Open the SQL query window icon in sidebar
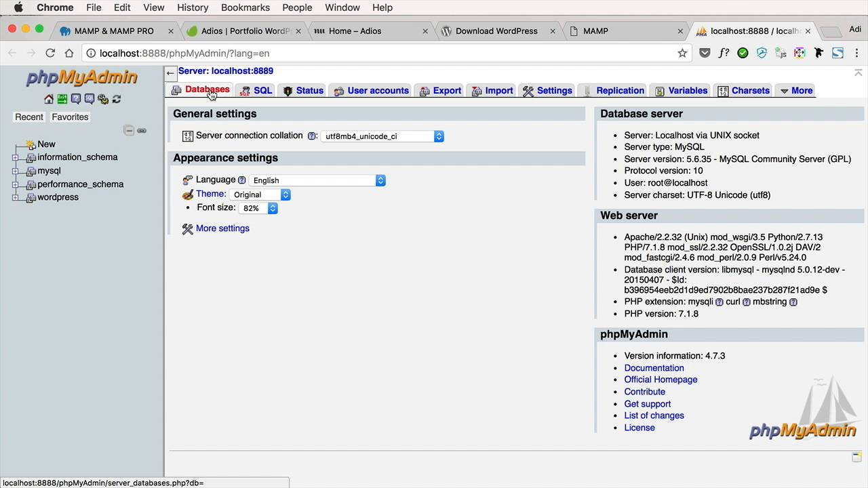The width and height of the screenshot is (868, 488). pyautogui.click(x=90, y=99)
